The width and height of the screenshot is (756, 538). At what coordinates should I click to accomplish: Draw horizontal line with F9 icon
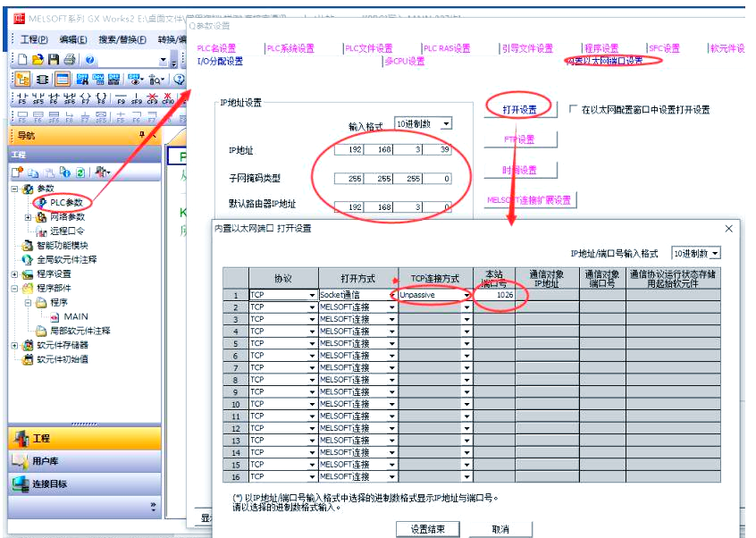tap(121, 98)
